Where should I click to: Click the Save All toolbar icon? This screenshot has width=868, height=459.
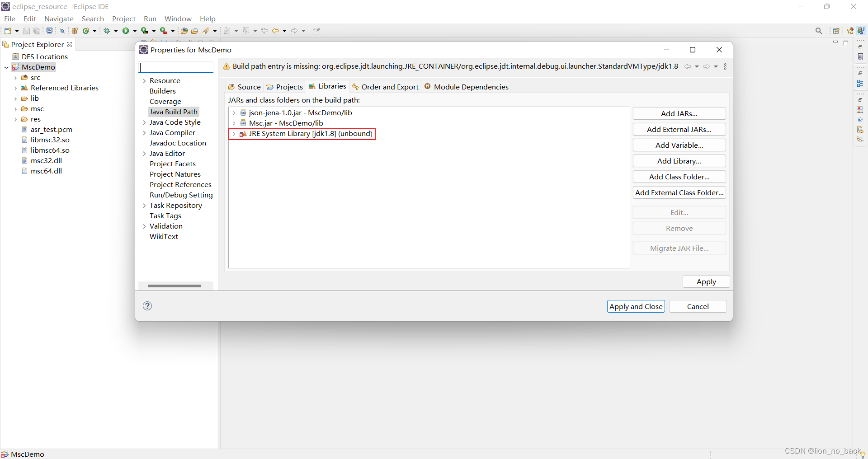[37, 31]
